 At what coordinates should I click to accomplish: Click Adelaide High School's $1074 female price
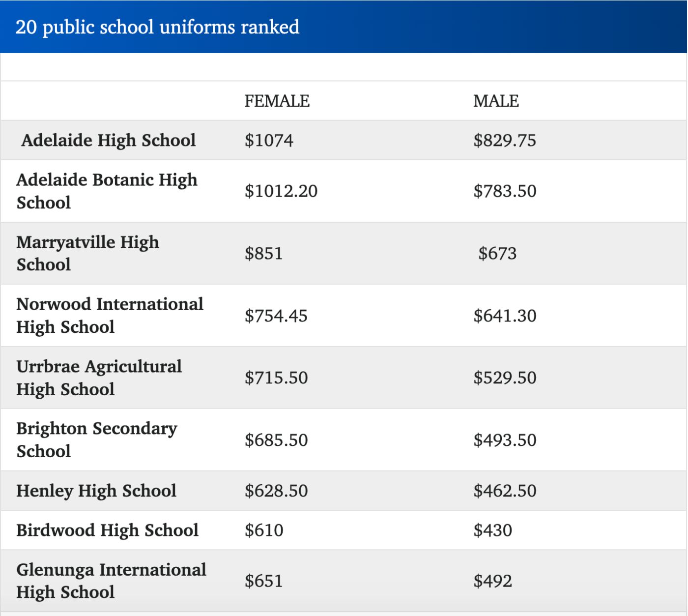pos(269,141)
